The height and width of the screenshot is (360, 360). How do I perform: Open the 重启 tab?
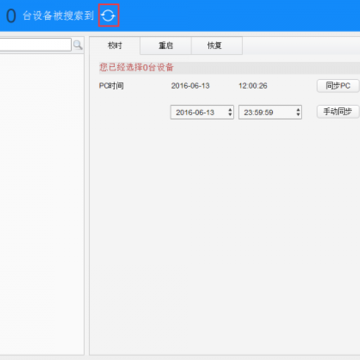166,46
